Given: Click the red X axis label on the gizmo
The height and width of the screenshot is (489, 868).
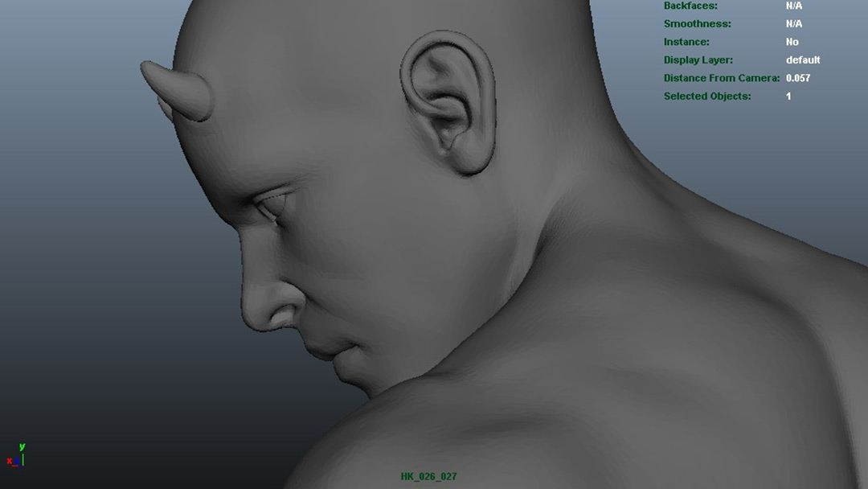Looking at the screenshot, I should point(10,461).
